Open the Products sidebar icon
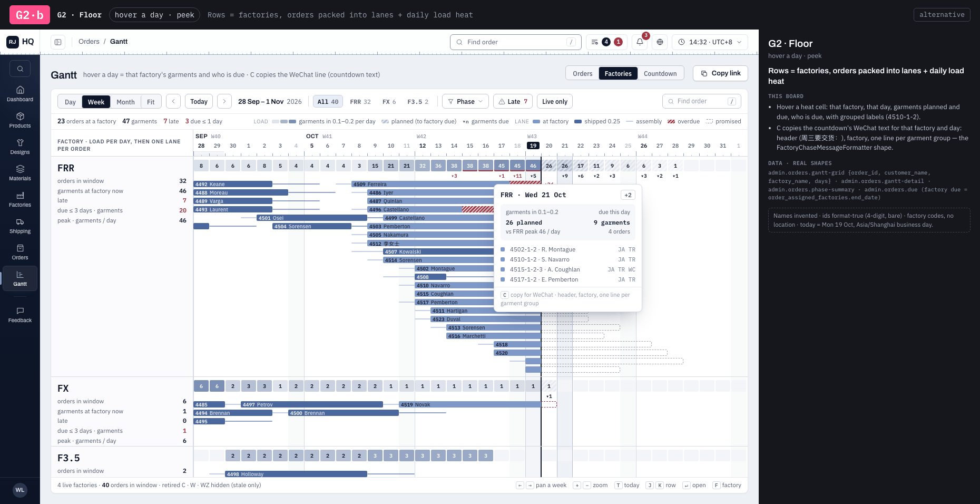This screenshot has width=980, height=504. tap(20, 120)
